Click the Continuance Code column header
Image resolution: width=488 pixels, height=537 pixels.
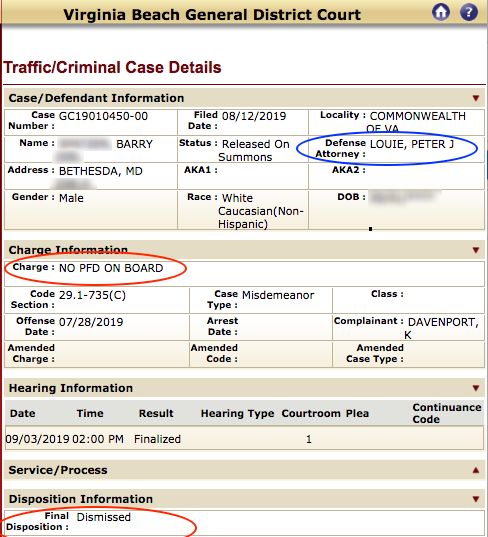point(447,413)
